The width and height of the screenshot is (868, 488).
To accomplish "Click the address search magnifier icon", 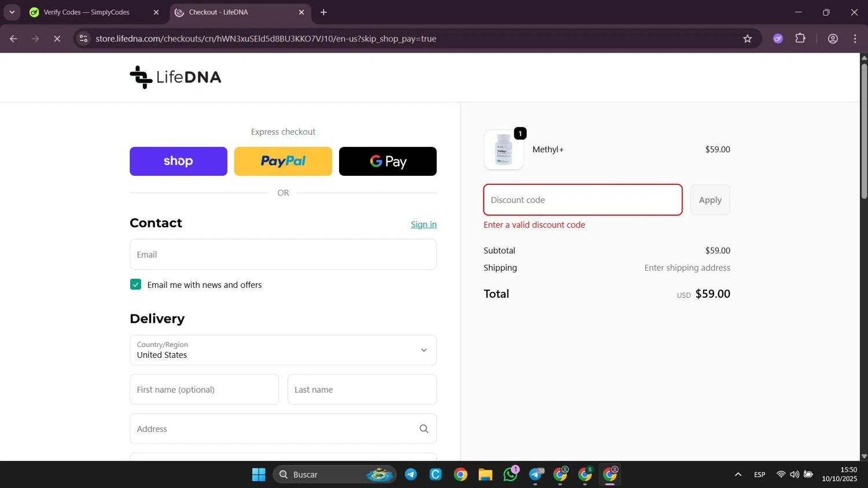I will pos(424,429).
